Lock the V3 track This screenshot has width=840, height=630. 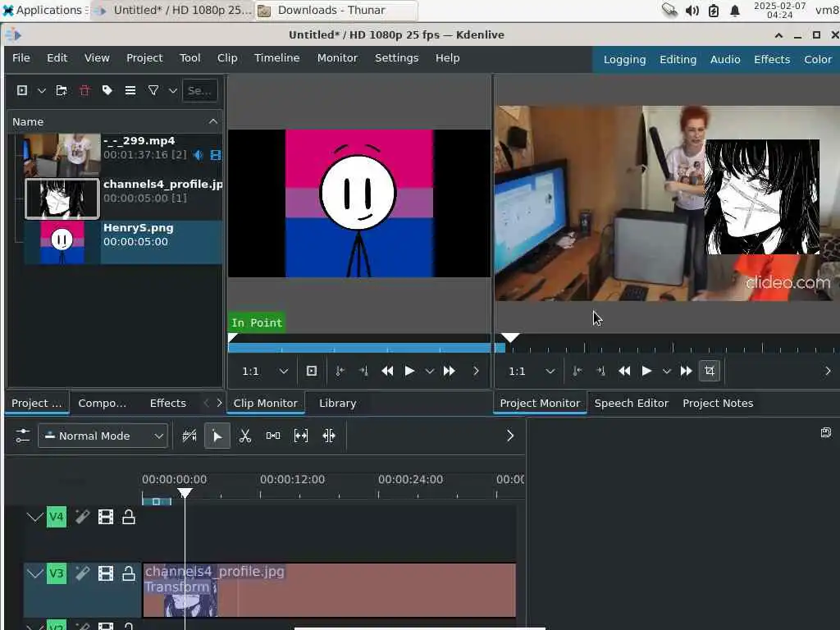pyautogui.click(x=129, y=573)
